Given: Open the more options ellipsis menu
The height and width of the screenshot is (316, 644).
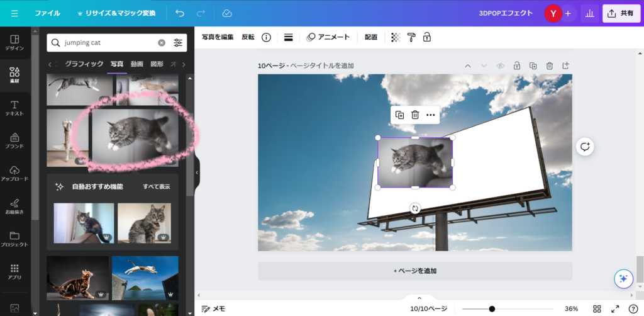Looking at the screenshot, I should coord(430,115).
